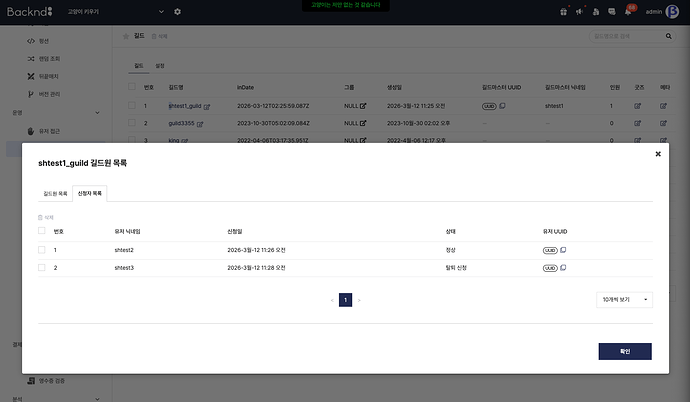Click the UUID badge in shtest2 row
690x402 pixels.
click(x=549, y=250)
